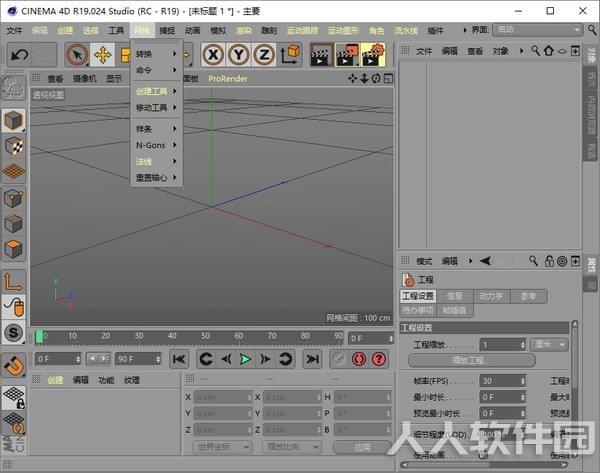Switch to 帧插值 tab
The width and height of the screenshot is (600, 473).
tap(454, 310)
